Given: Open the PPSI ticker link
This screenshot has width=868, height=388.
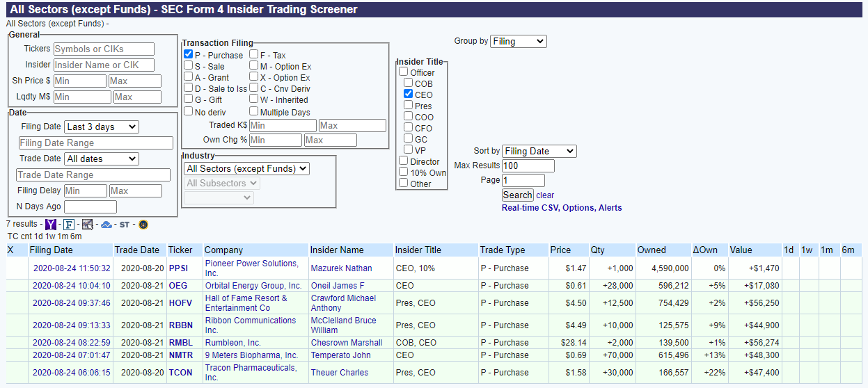Looking at the screenshot, I should [x=178, y=268].
